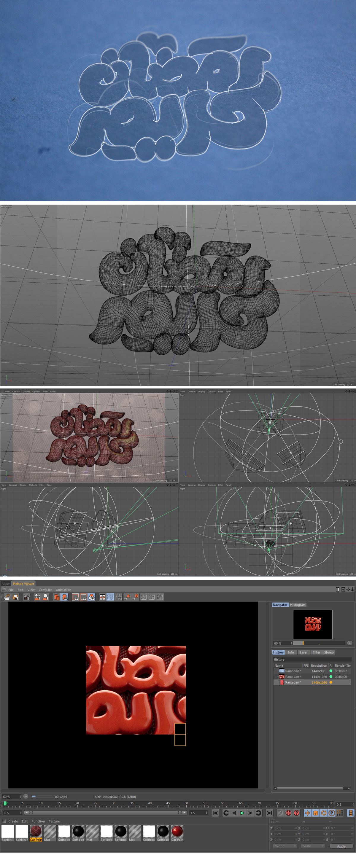Open the World coordinate dropdown
356x868 pixels.
(285, 846)
